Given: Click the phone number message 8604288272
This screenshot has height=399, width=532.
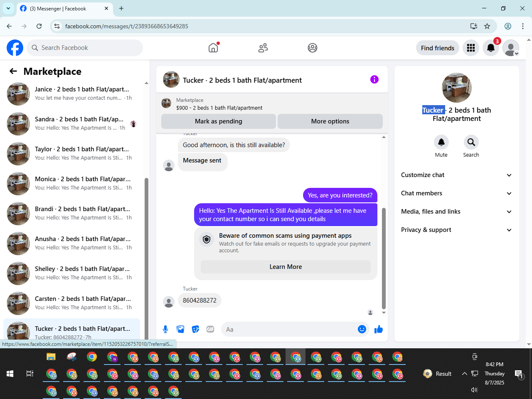Looking at the screenshot, I should pos(199,300).
